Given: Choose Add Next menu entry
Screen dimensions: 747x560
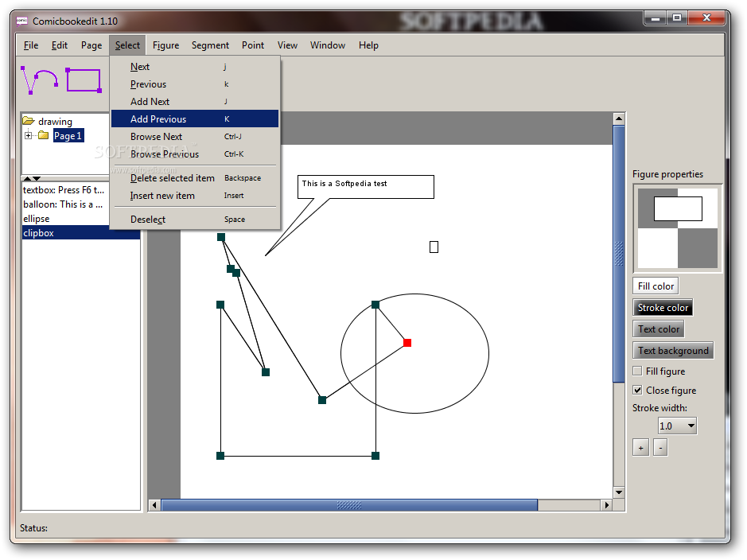Looking at the screenshot, I should (195, 102).
